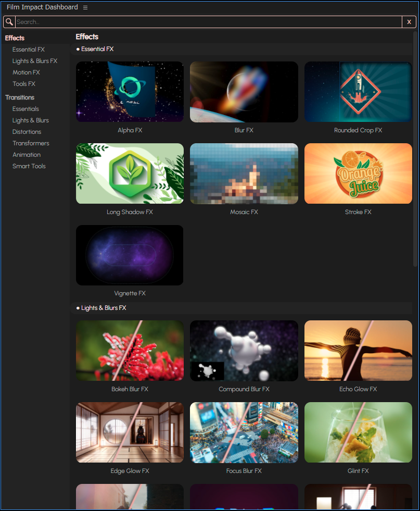
Task: Pick the Stroke FX Orange Juice thumbnail
Action: (358, 173)
